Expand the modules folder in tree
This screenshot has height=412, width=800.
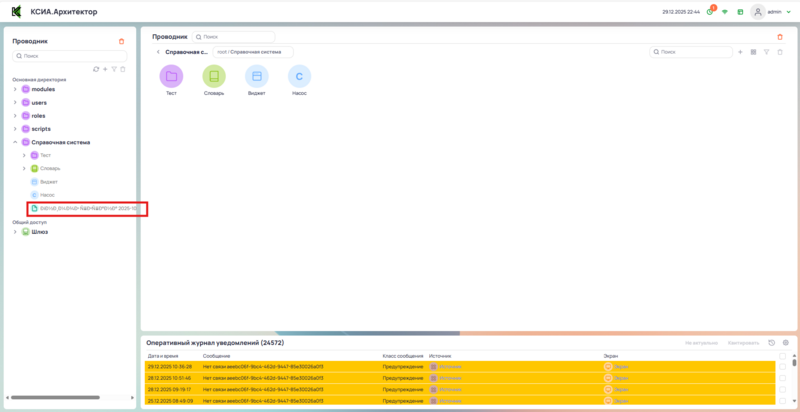[x=14, y=89]
